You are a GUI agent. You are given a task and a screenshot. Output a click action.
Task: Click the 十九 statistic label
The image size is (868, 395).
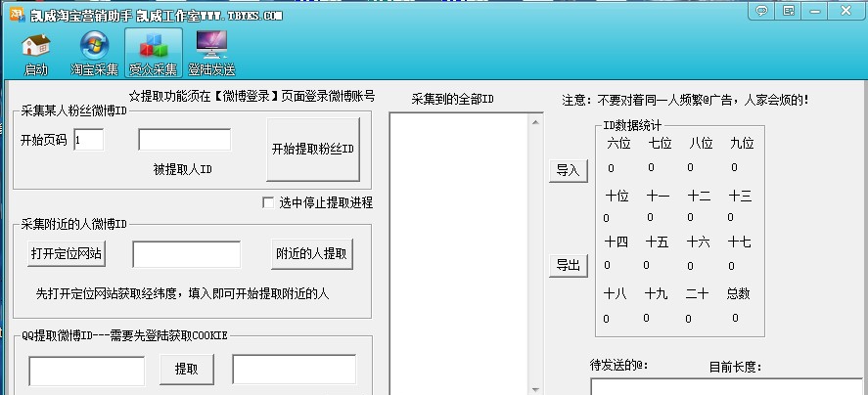(x=656, y=293)
